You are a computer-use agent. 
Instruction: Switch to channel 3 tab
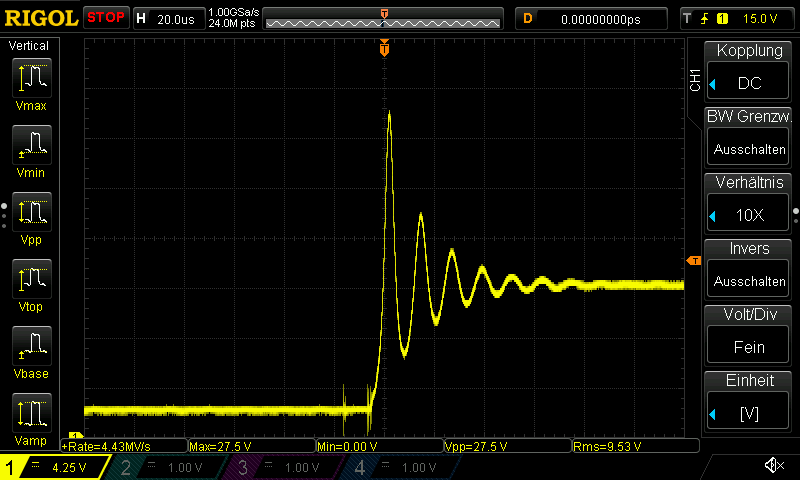[284, 467]
